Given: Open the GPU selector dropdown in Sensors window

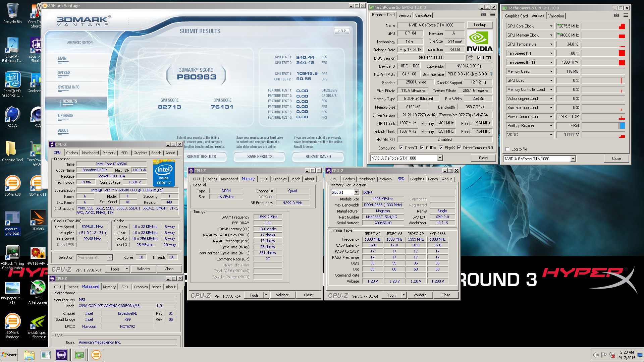Looking at the screenshot, I should pyautogui.click(x=573, y=159).
